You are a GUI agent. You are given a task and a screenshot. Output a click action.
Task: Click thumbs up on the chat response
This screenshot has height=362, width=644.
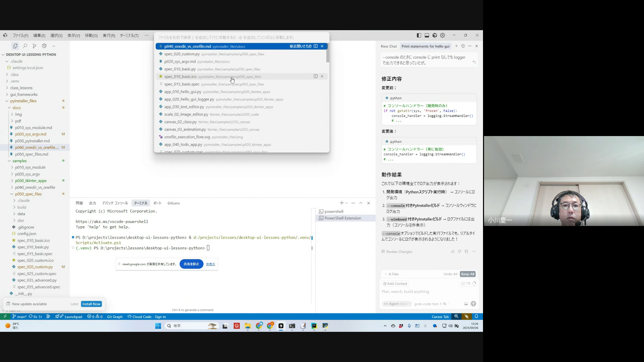tap(453, 251)
